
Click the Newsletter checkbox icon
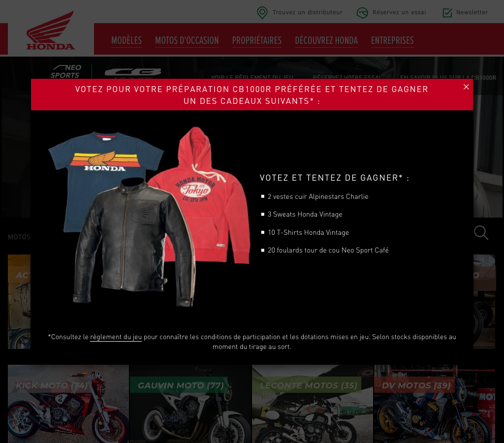[447, 12]
